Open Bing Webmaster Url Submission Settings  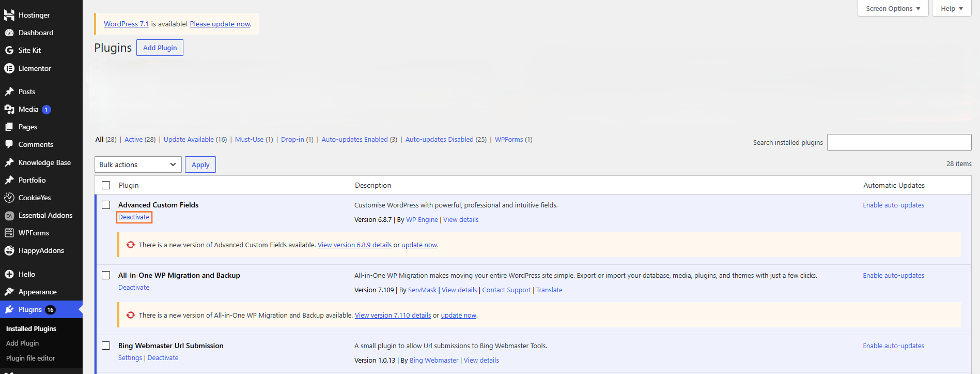[130, 358]
